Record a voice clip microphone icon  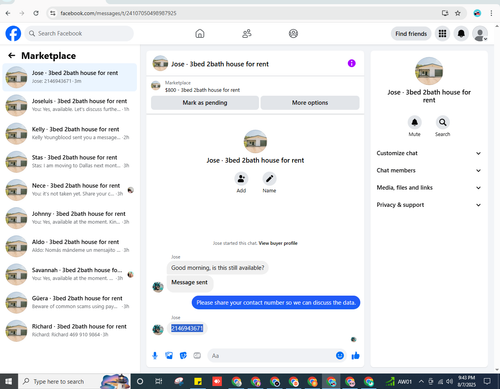tap(155, 356)
